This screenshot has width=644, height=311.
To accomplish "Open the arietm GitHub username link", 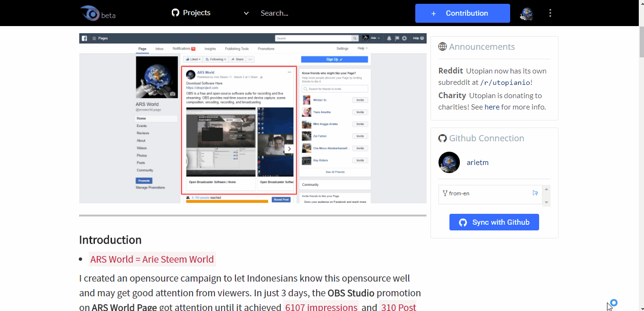I will pos(477,163).
